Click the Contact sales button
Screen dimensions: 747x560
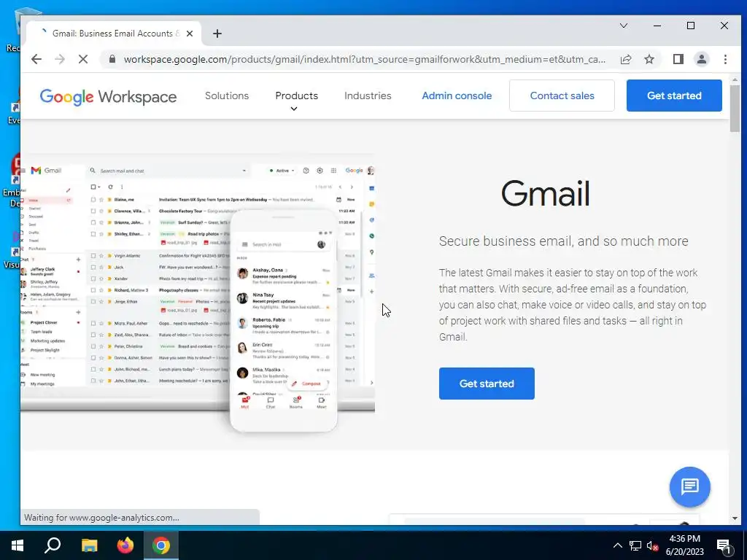coord(562,96)
